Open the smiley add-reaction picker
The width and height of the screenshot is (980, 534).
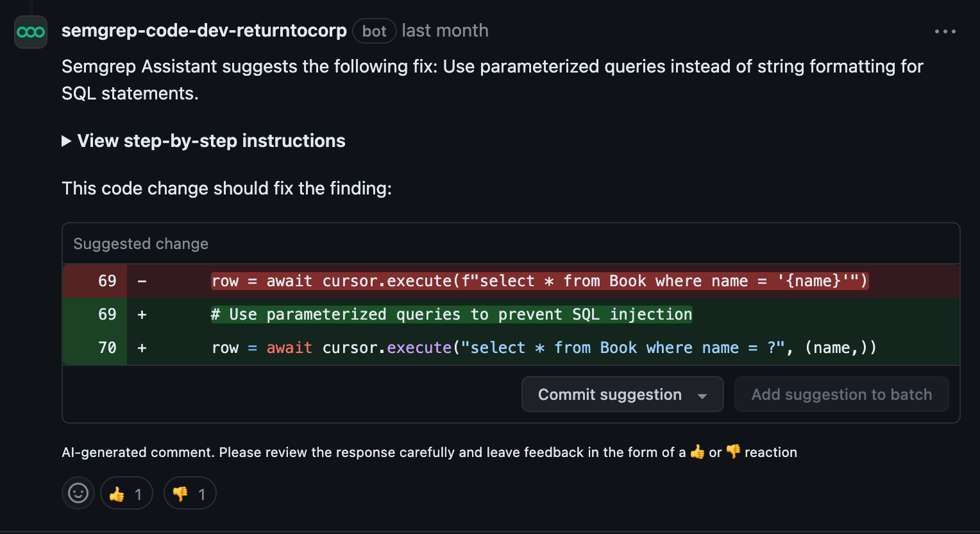coord(78,493)
